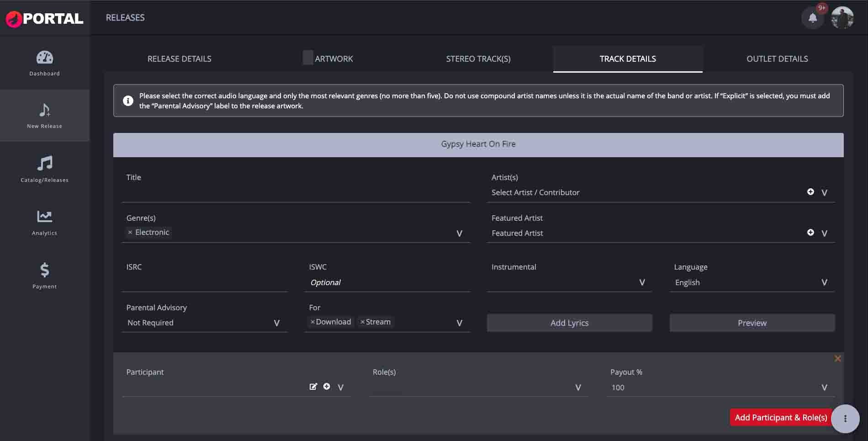Screen dimensions: 868x441
Task: Remove participant row with orange X
Action: (837, 359)
